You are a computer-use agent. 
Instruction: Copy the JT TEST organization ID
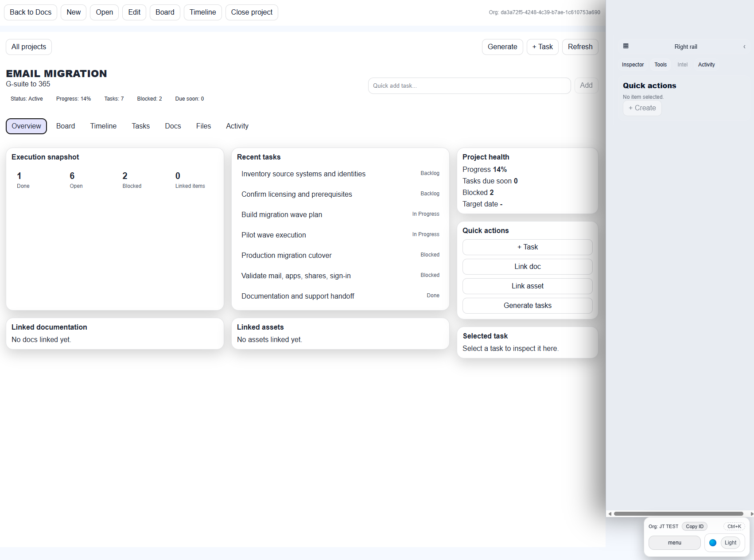694,526
